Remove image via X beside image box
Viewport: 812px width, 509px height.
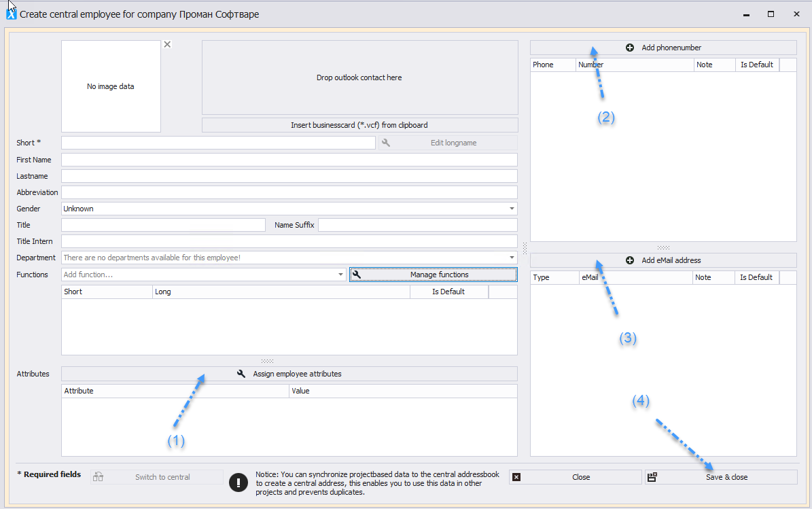point(167,45)
